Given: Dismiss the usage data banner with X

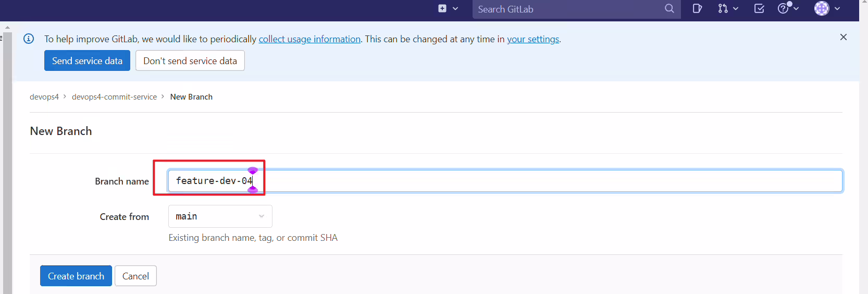Looking at the screenshot, I should click(x=844, y=37).
